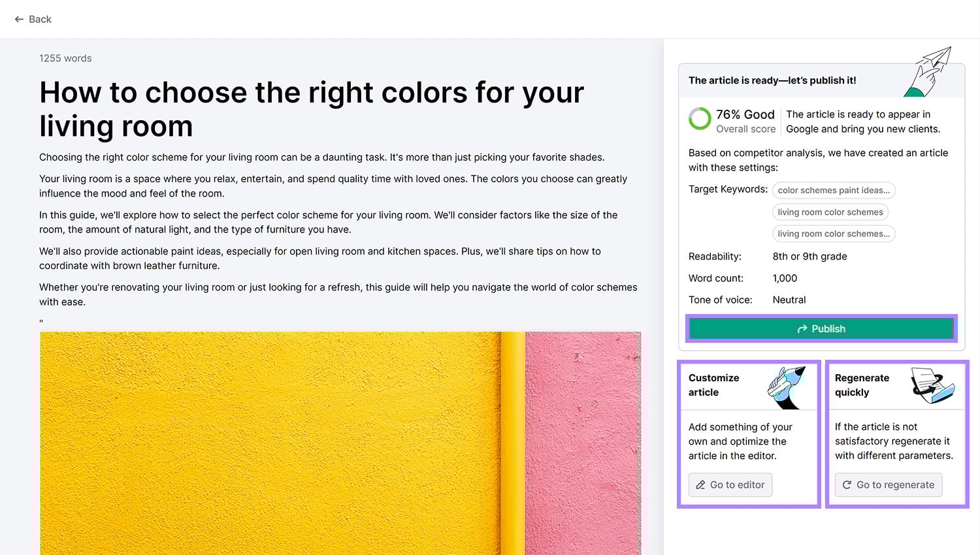The width and height of the screenshot is (980, 555).
Task: Click the arrow icon inside the Publish button
Action: point(803,328)
